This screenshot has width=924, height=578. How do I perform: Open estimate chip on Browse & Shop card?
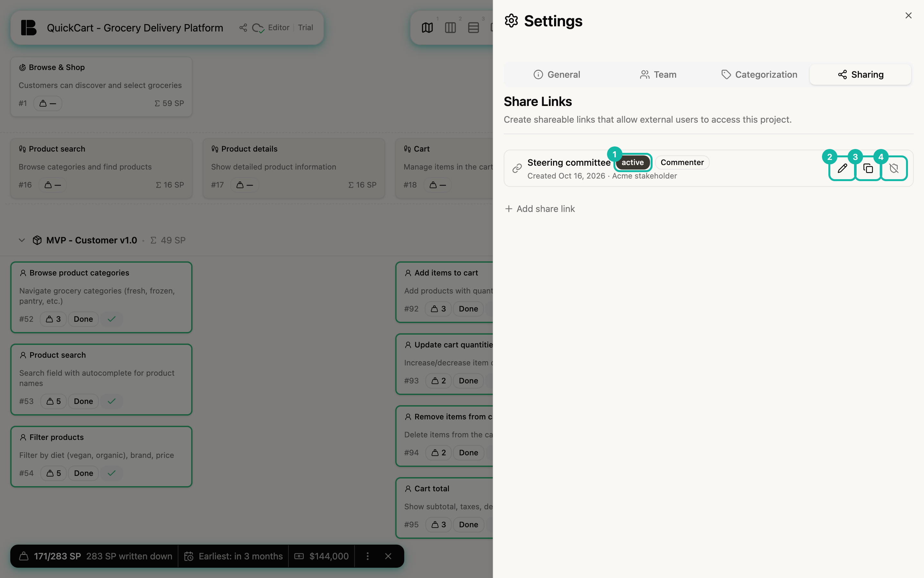pyautogui.click(x=48, y=103)
